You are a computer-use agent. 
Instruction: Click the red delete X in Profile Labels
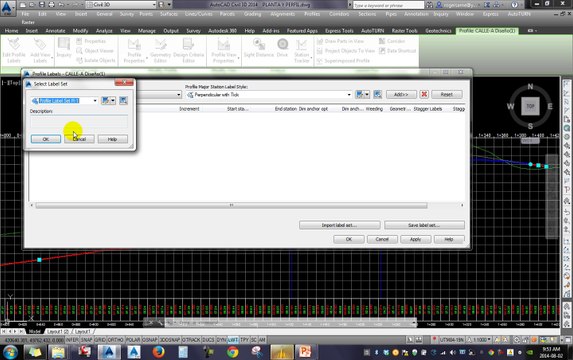[424, 95]
